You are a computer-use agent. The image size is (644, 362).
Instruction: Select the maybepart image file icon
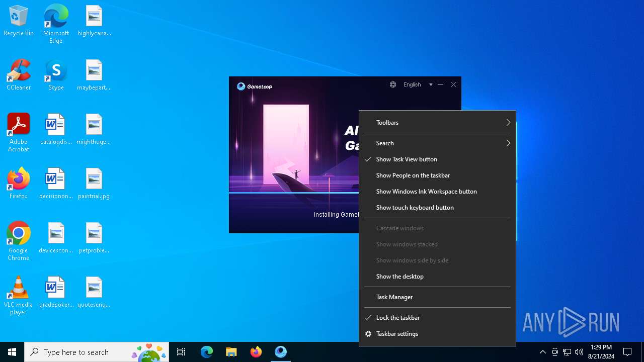point(94,75)
